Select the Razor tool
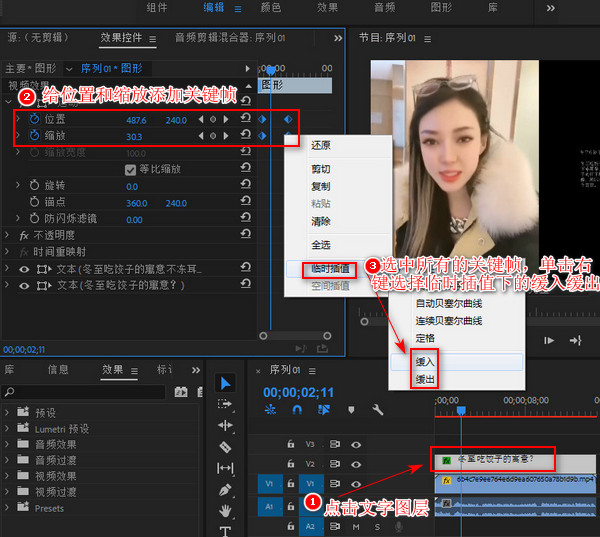Image resolution: width=600 pixels, height=537 pixels. [225, 447]
